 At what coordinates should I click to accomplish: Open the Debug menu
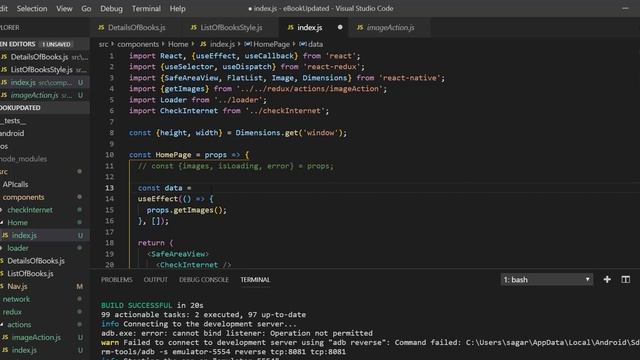(111, 9)
